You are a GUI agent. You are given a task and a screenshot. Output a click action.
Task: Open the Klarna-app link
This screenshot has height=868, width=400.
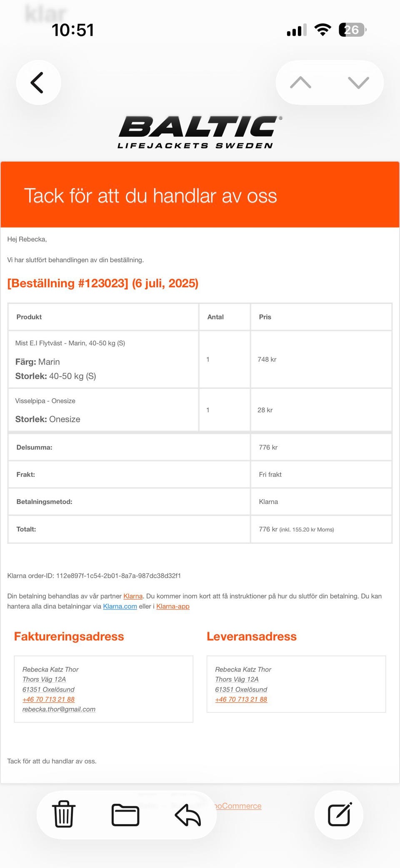173,606
